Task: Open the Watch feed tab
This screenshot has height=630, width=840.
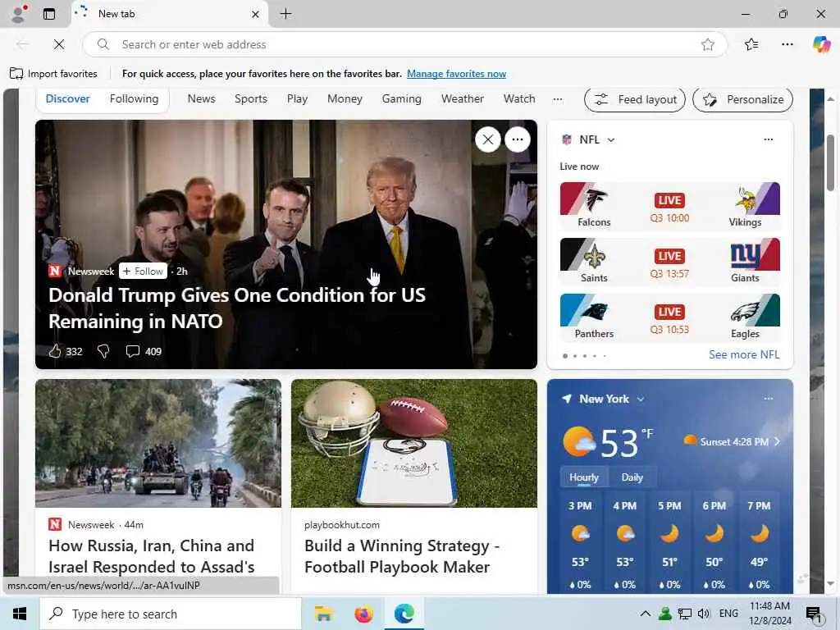Action: [519, 98]
